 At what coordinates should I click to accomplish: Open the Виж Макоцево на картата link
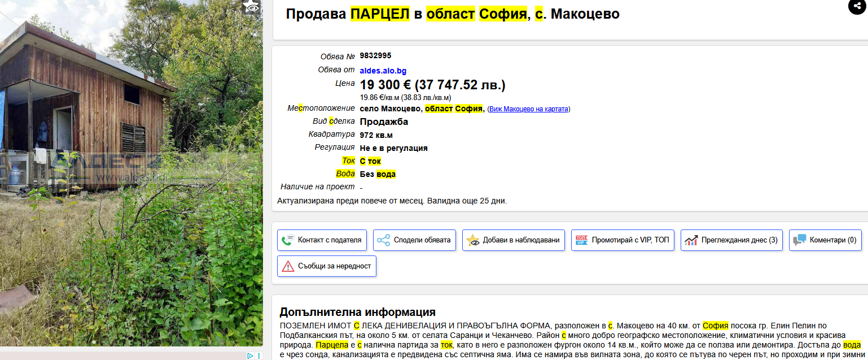point(528,109)
